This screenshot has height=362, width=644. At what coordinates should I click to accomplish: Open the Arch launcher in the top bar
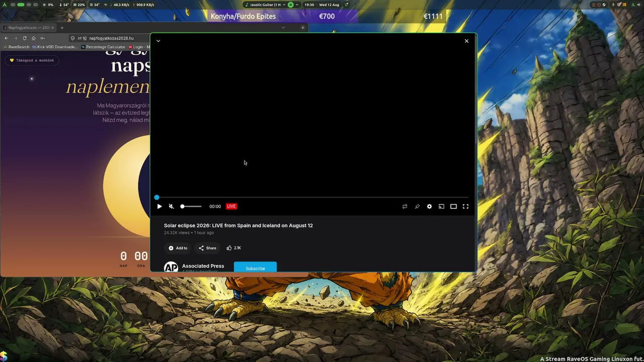click(5, 5)
